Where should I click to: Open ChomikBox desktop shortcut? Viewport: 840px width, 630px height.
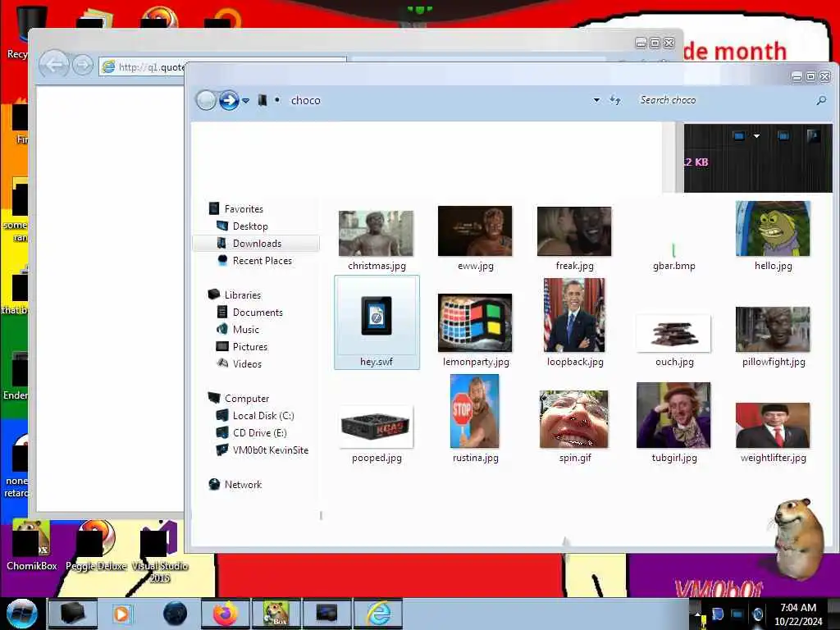coord(31,545)
